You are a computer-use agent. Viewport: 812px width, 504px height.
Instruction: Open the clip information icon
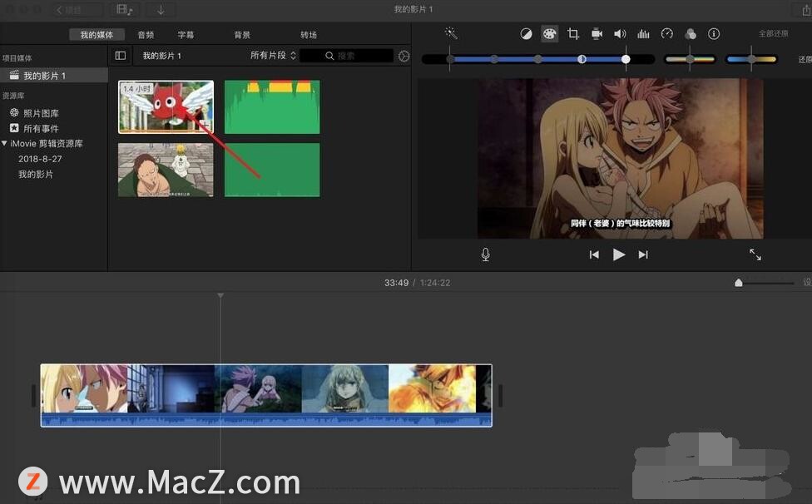point(714,34)
